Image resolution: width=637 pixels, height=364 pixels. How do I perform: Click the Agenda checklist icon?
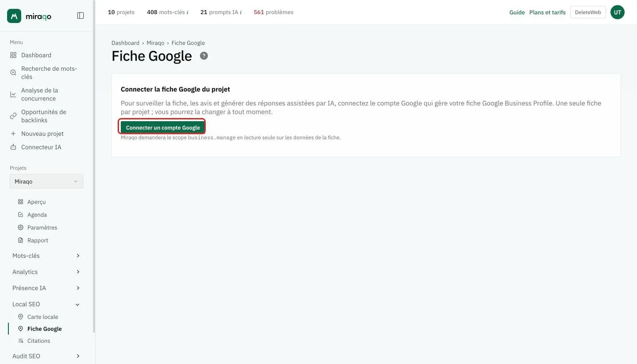20,215
